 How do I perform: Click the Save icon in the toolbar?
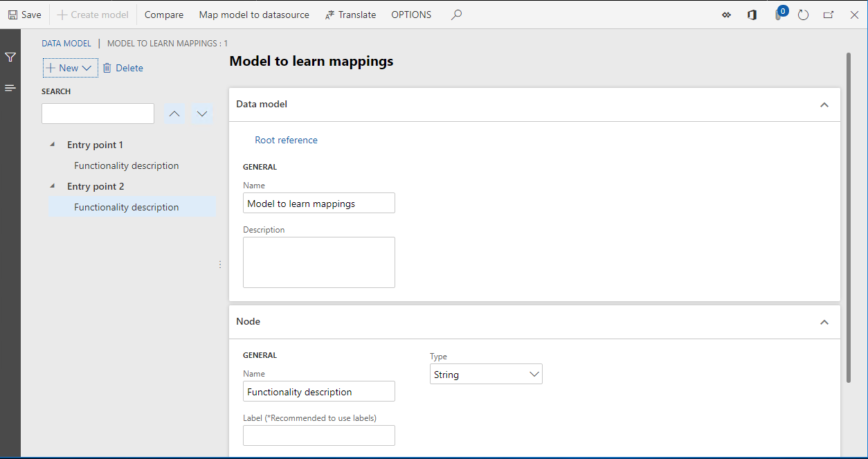tap(12, 14)
